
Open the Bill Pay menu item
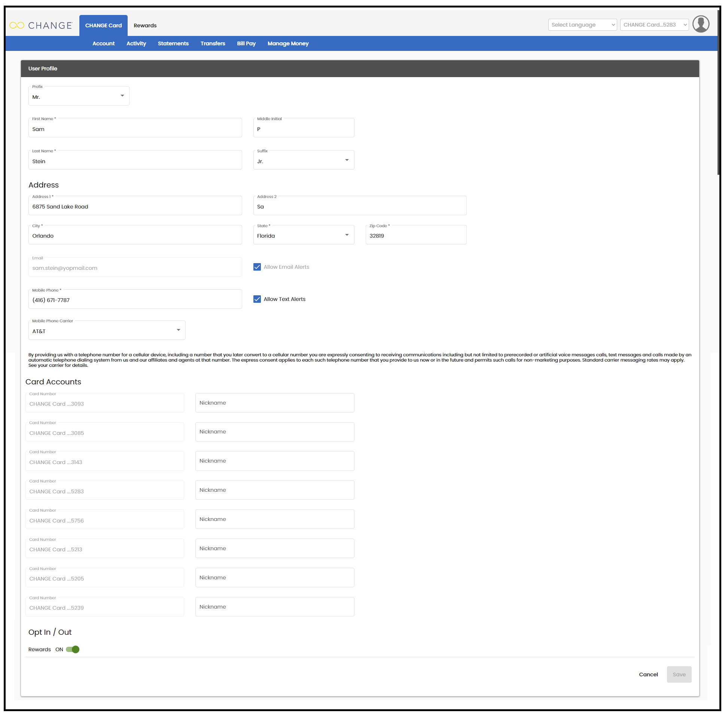pos(246,44)
